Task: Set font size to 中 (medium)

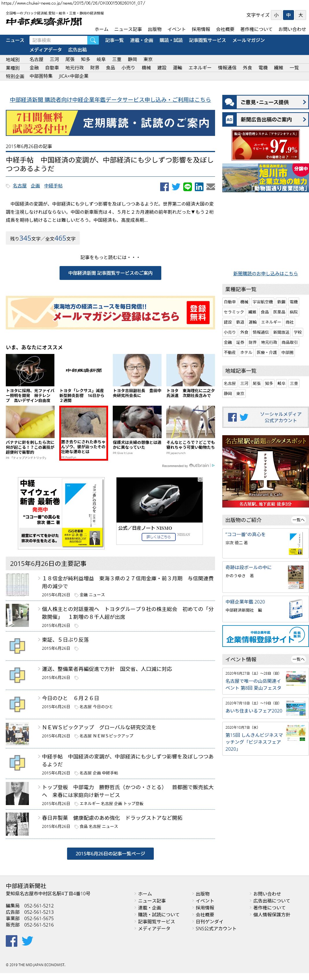Action: pos(288,15)
